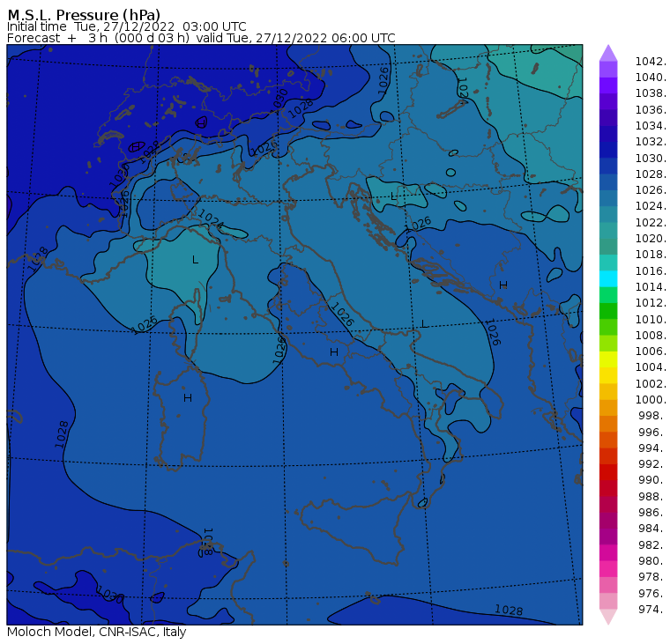Click the 'H' high marker over Sardinia
This screenshot has width=670, height=644.
point(188,398)
